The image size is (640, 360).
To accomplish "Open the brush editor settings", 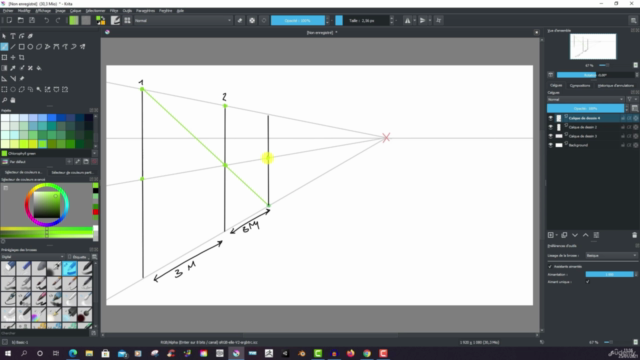I will [116, 20].
